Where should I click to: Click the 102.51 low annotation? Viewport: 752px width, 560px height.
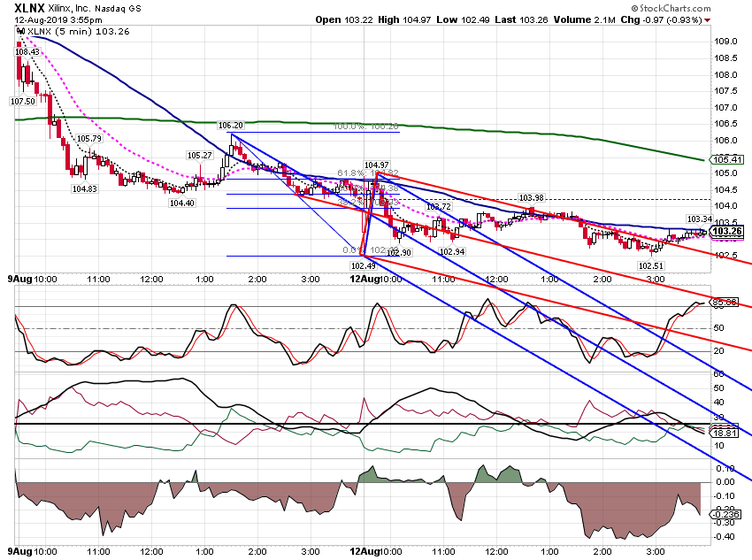click(x=651, y=266)
